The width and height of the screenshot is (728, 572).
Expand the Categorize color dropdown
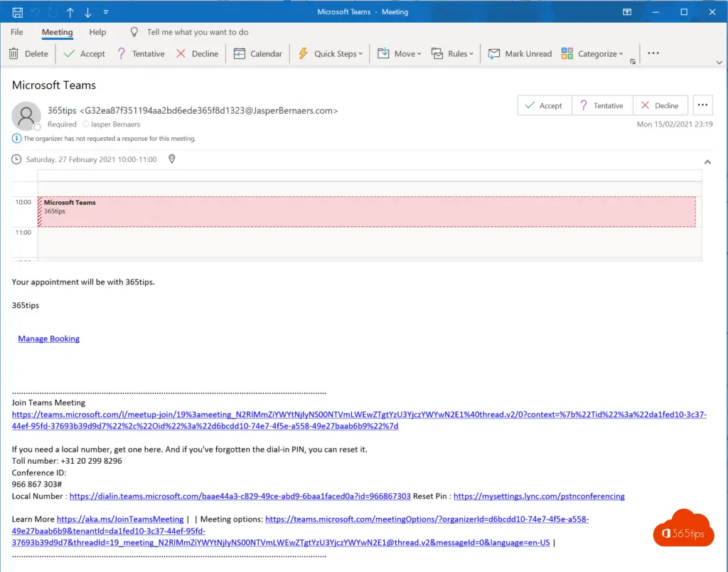592,53
